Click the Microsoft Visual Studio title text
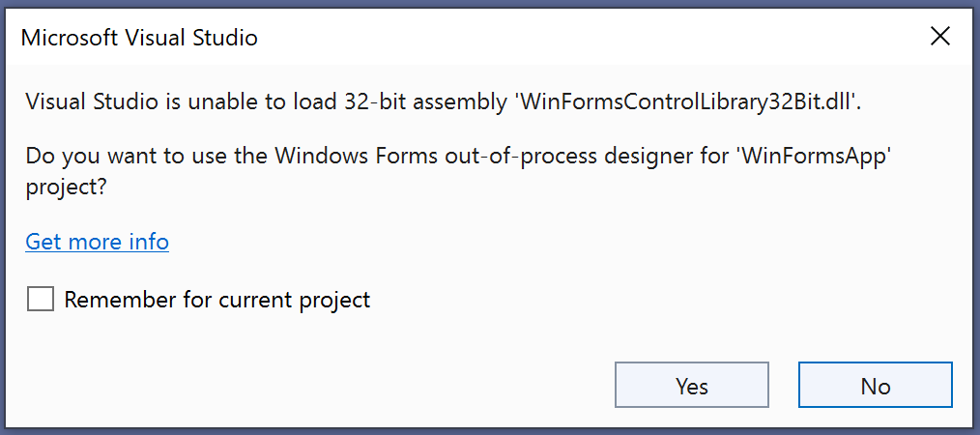Viewport: 980px width, 435px height. (x=139, y=38)
